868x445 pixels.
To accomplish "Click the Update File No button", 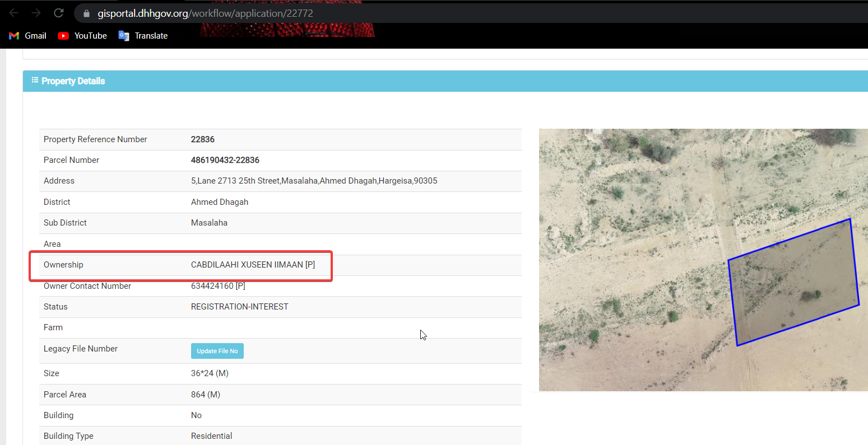I will coord(217,351).
